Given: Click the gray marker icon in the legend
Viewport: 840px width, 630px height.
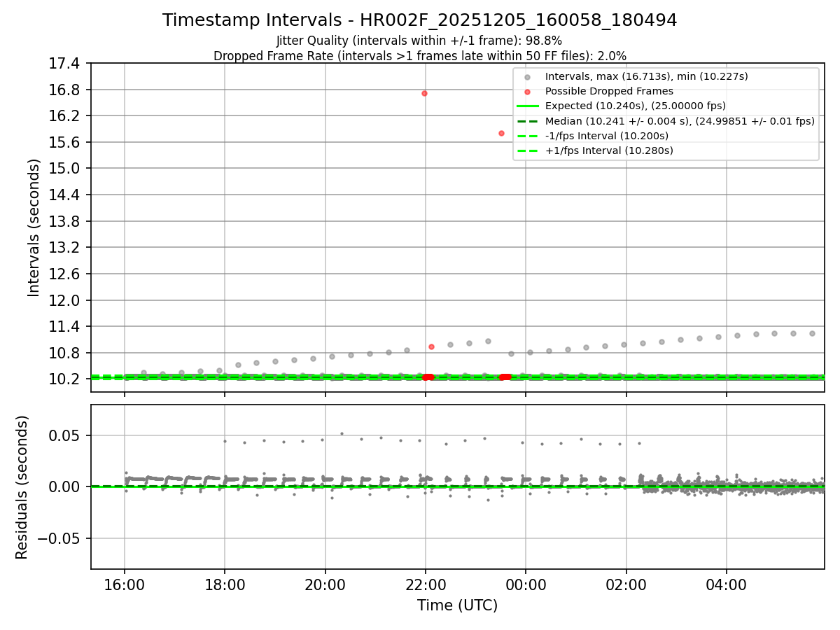Looking at the screenshot, I should [x=527, y=77].
